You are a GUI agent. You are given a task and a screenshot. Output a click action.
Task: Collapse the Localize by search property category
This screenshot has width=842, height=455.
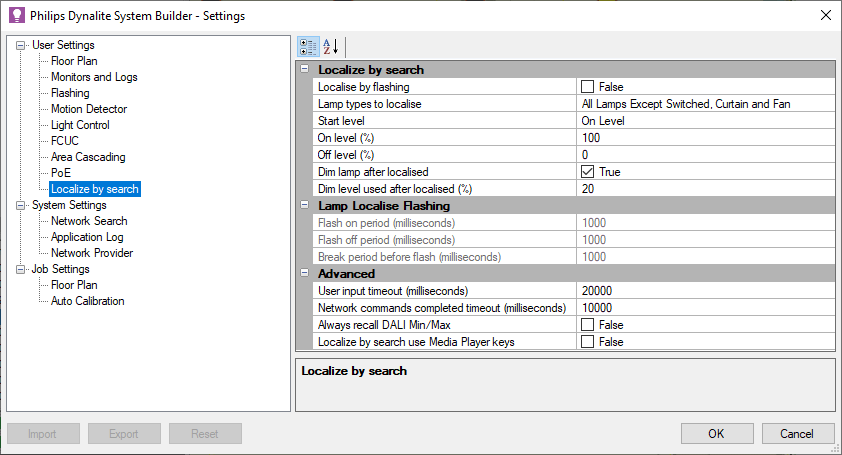click(304, 69)
